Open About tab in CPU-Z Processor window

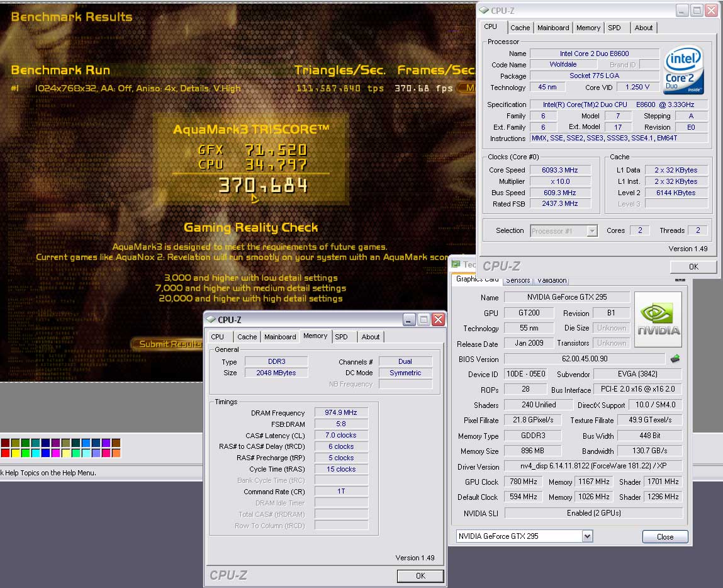pyautogui.click(x=643, y=28)
